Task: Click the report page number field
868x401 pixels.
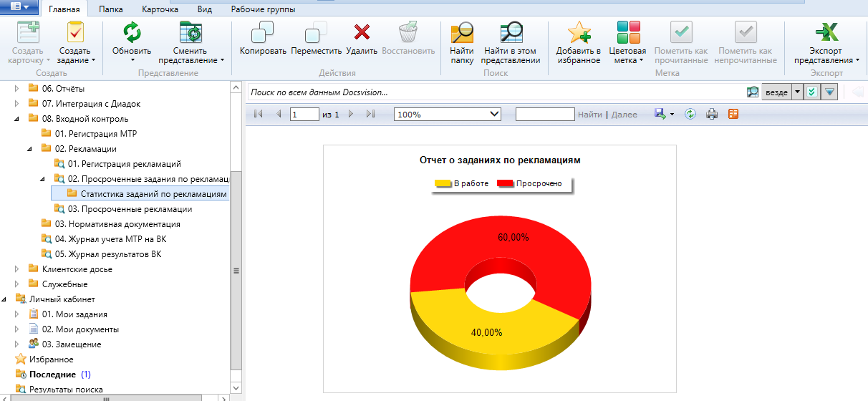Action: (304, 114)
